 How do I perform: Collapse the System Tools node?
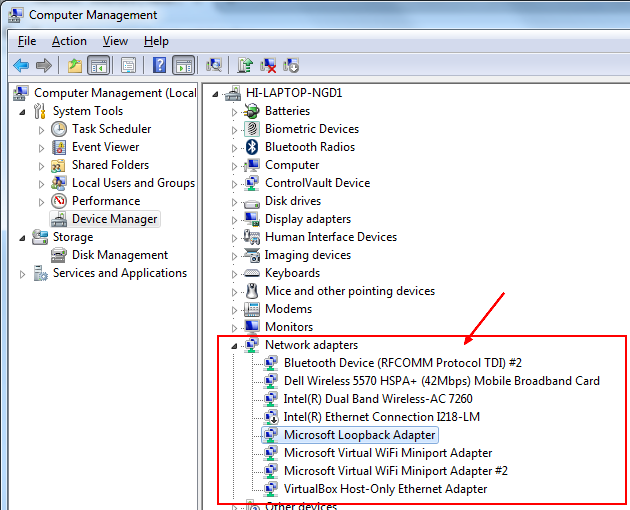22,112
